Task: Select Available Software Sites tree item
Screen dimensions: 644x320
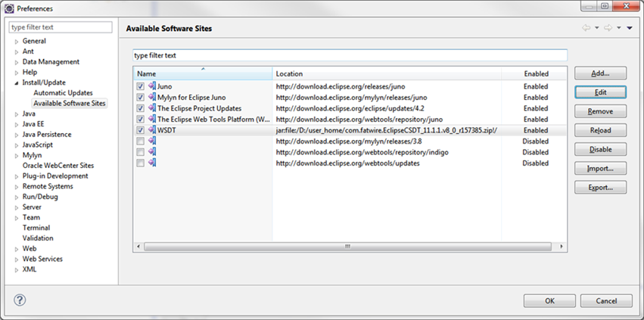Action: tap(70, 103)
